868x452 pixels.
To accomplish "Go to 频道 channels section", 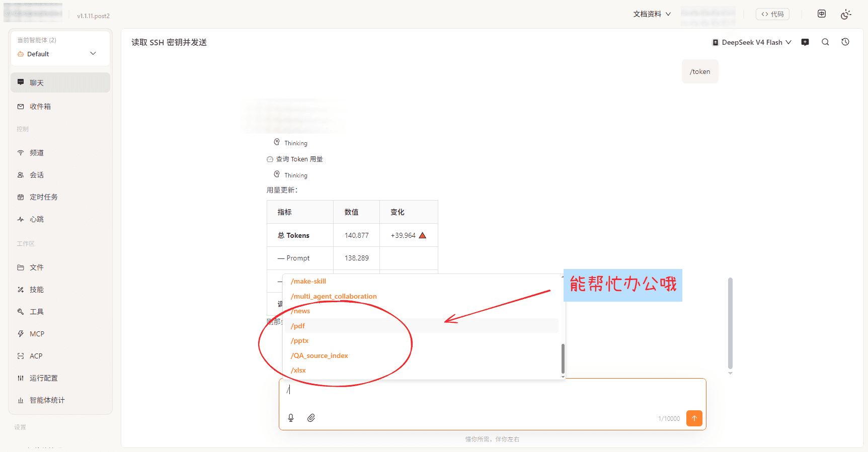I will click(x=60, y=153).
